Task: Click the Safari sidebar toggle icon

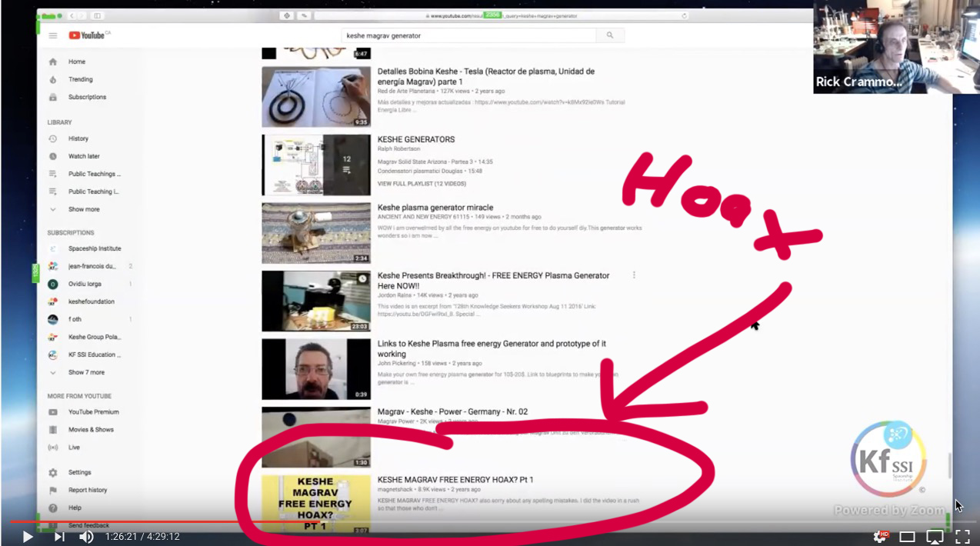Action: 97,15
